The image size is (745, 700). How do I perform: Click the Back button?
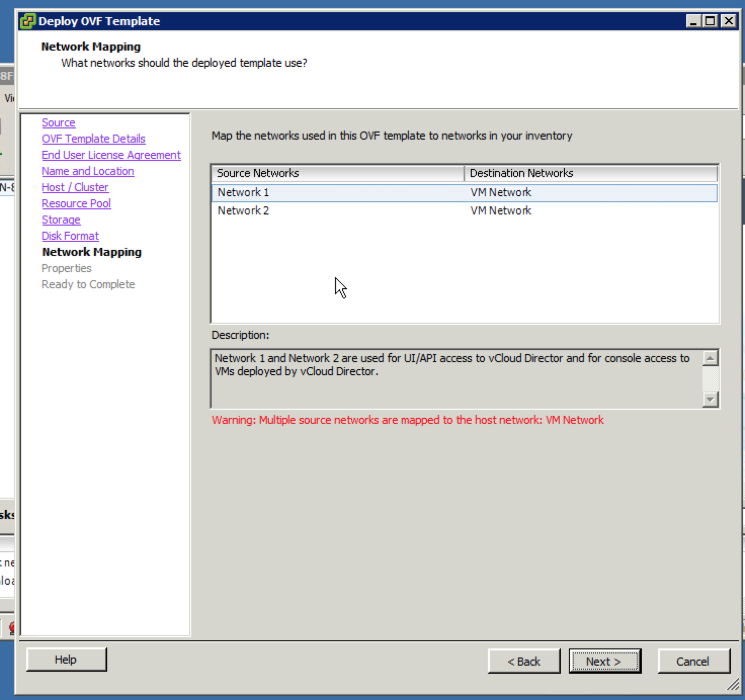point(524,662)
